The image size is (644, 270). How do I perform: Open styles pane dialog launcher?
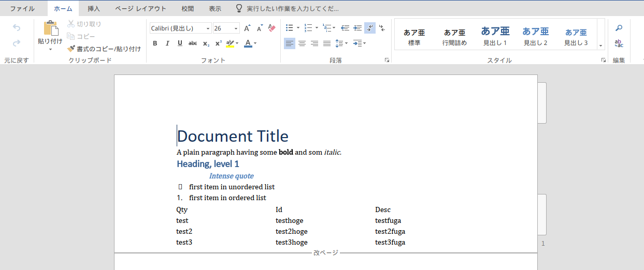[x=603, y=61]
